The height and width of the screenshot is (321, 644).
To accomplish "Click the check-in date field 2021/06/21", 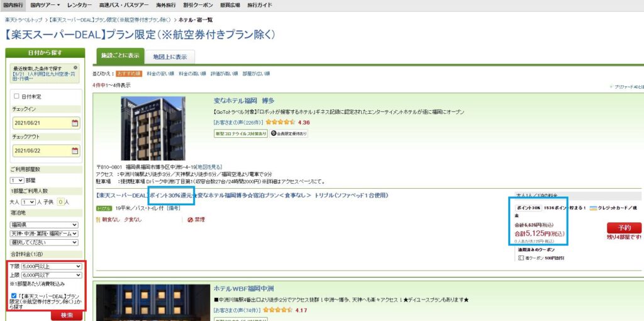I will (46, 123).
